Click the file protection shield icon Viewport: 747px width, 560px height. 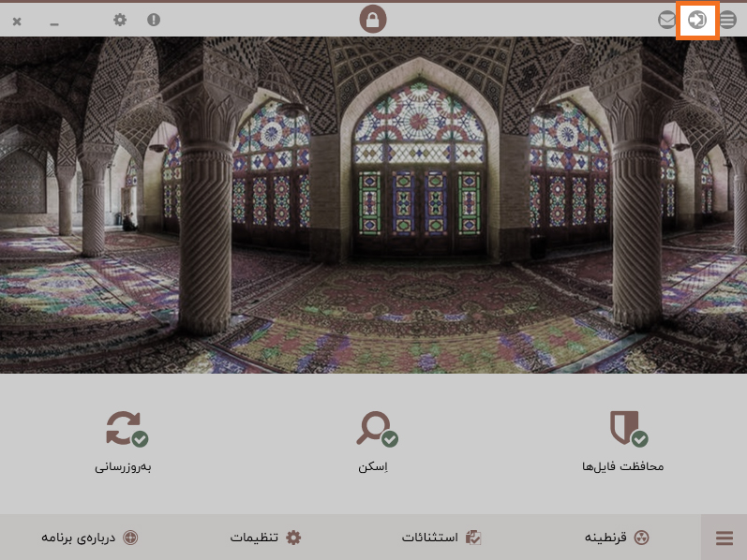point(628,429)
